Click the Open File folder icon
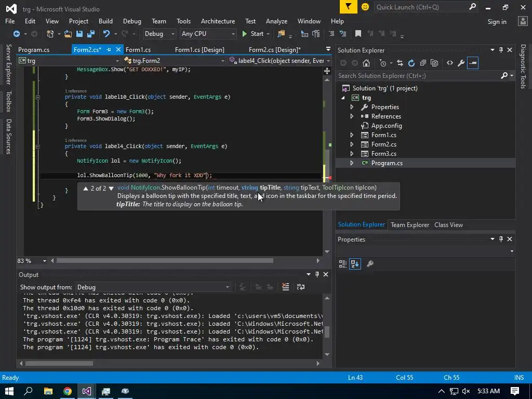This screenshot has width=532, height=399. (68, 34)
